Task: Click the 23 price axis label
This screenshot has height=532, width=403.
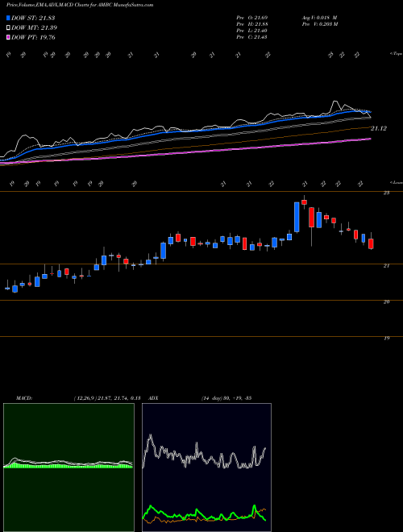Action: point(386,193)
